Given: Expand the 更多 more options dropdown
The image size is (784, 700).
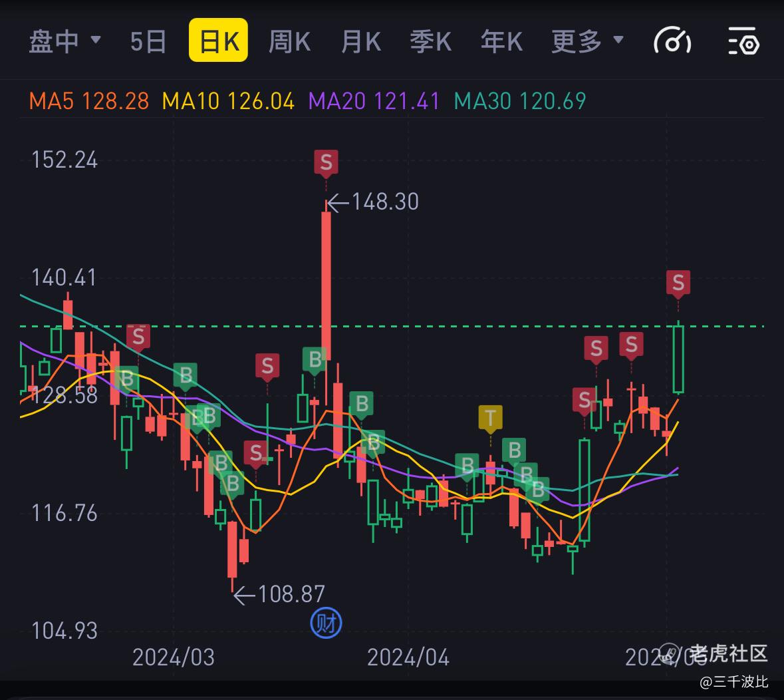Looking at the screenshot, I should [x=587, y=41].
